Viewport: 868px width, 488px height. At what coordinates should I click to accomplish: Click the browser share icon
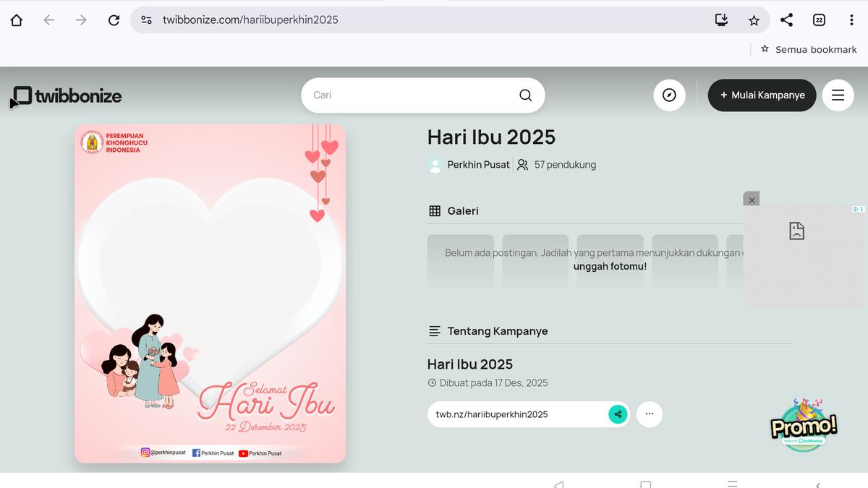click(787, 20)
